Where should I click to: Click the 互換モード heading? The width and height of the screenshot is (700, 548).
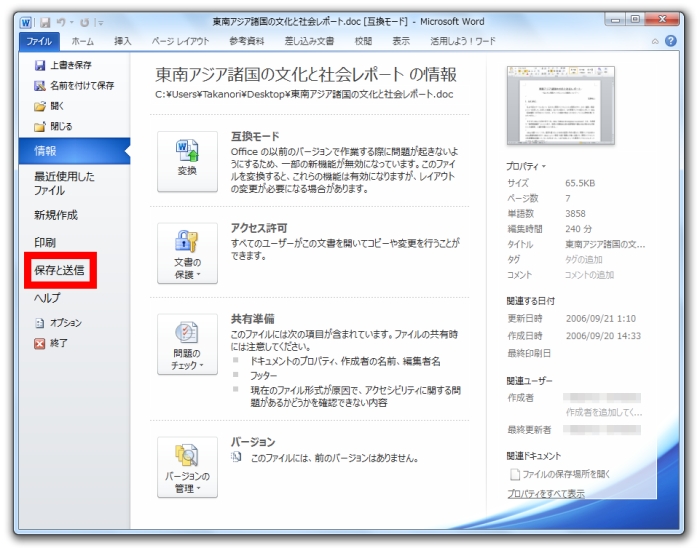pyautogui.click(x=255, y=136)
